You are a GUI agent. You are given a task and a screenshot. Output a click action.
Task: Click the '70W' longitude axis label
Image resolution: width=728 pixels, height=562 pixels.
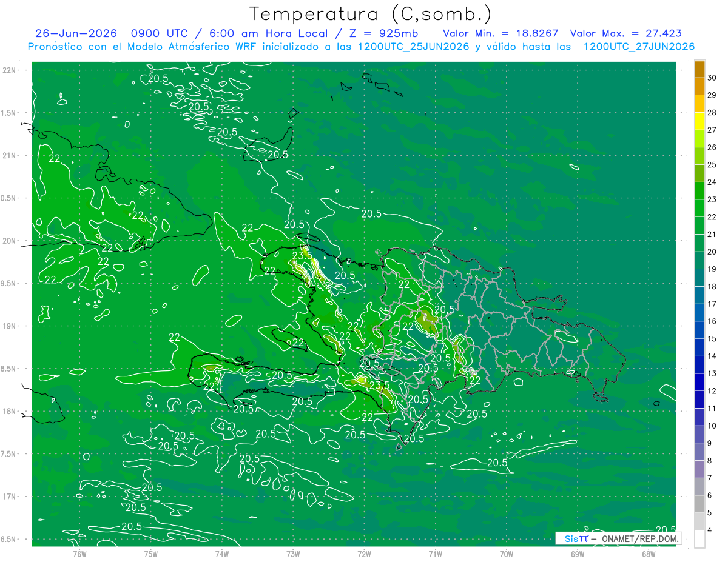[507, 554]
